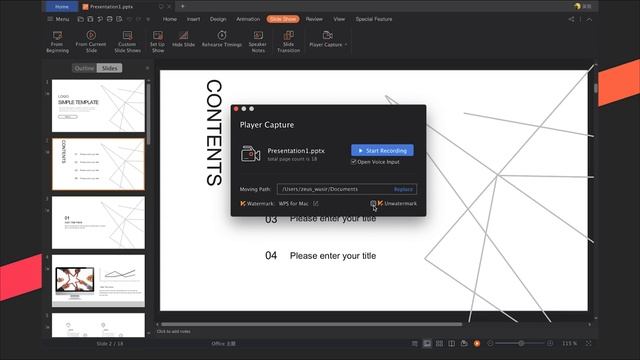Switch to the Insert ribbon tab

[x=193, y=19]
